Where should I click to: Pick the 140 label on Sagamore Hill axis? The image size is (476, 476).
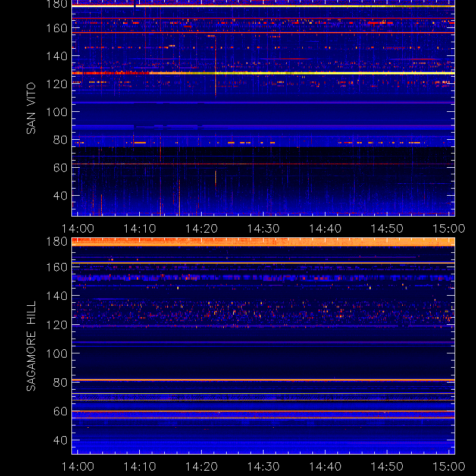coord(57,296)
